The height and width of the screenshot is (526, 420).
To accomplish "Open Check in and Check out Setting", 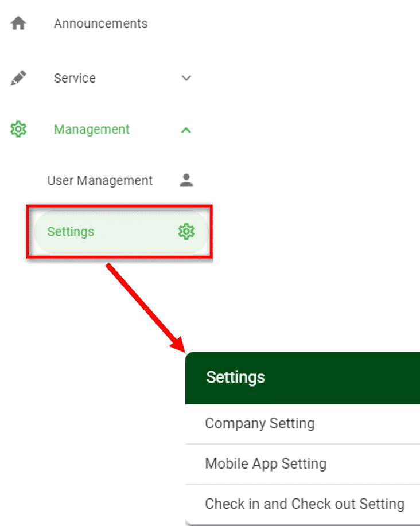I will tap(305, 504).
